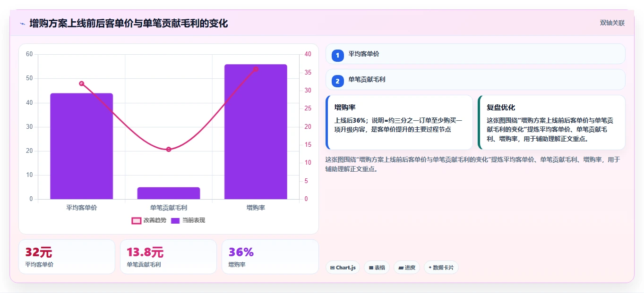Click the 单笔贡献毛利 small bar

[x=169, y=193]
